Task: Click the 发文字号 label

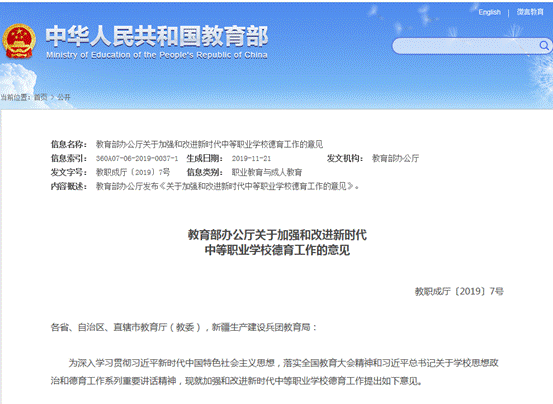Action: [69, 172]
